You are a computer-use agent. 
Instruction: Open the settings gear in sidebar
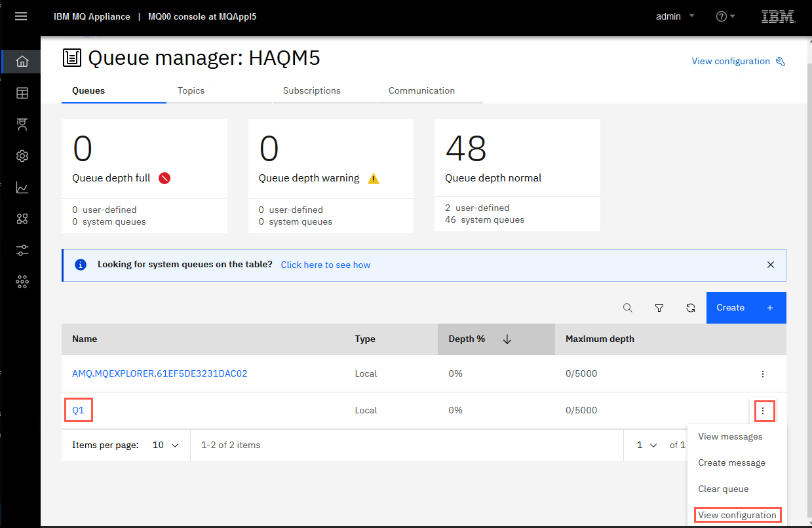point(22,156)
